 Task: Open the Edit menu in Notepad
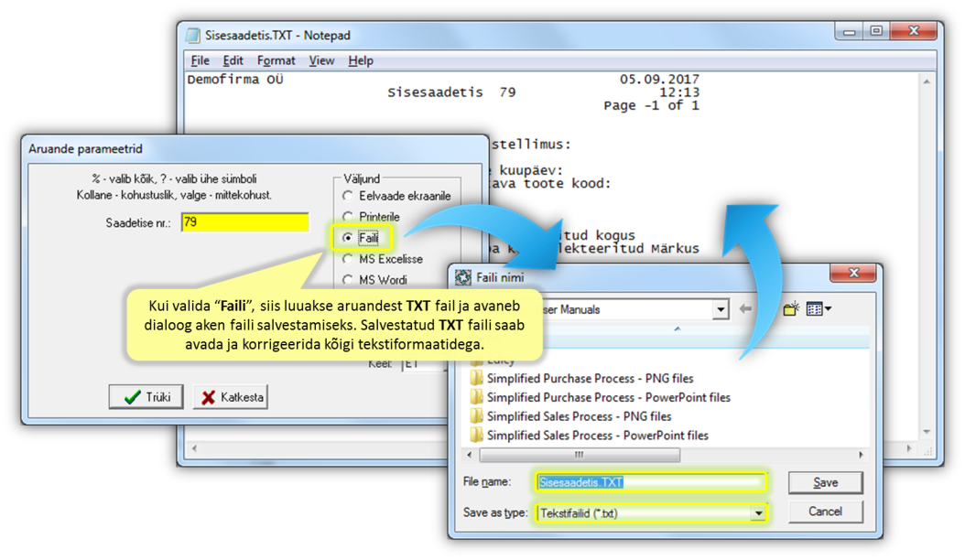(x=233, y=60)
